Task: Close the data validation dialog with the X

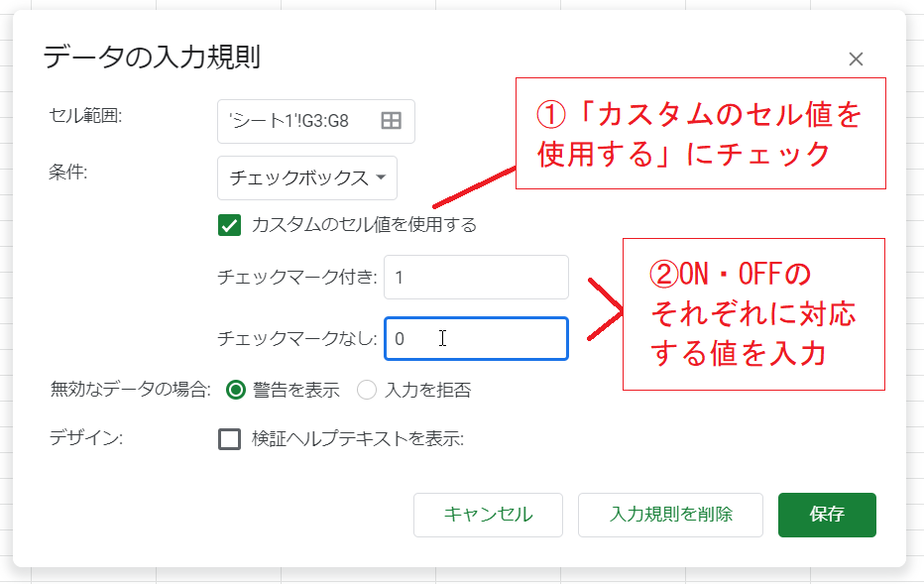Action: (x=856, y=58)
